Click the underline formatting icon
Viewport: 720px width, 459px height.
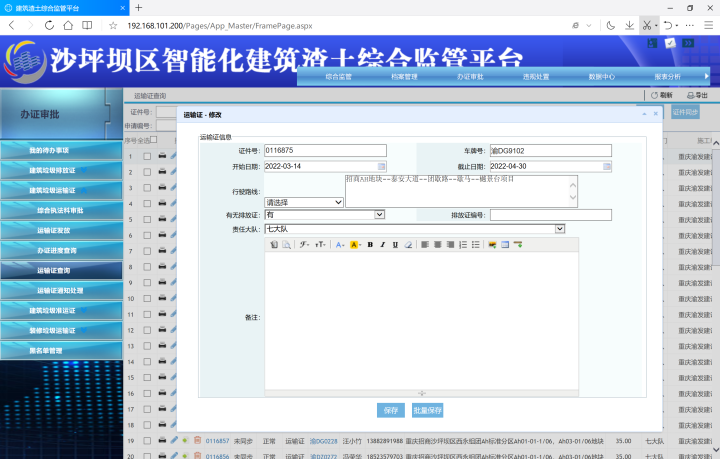396,244
